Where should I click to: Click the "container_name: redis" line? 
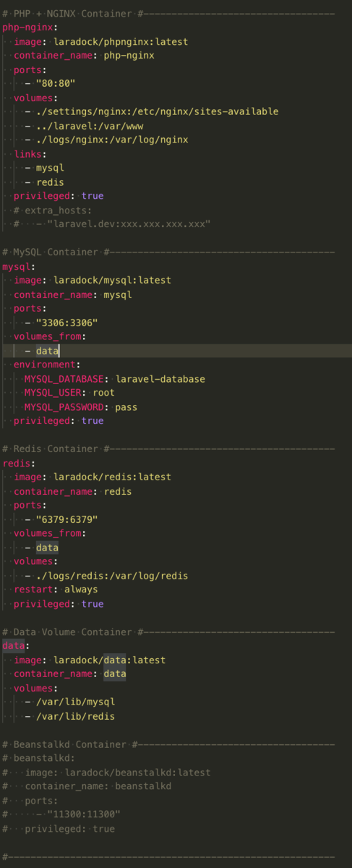73,491
